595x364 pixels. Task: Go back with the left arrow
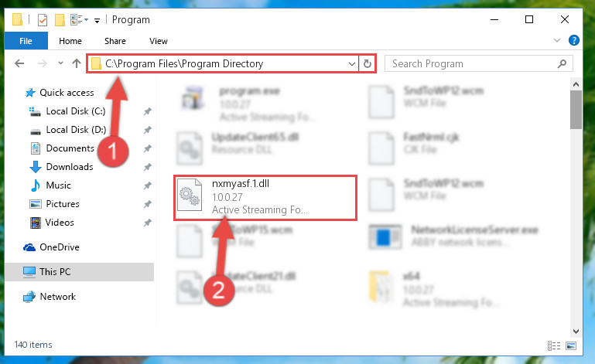[19, 63]
